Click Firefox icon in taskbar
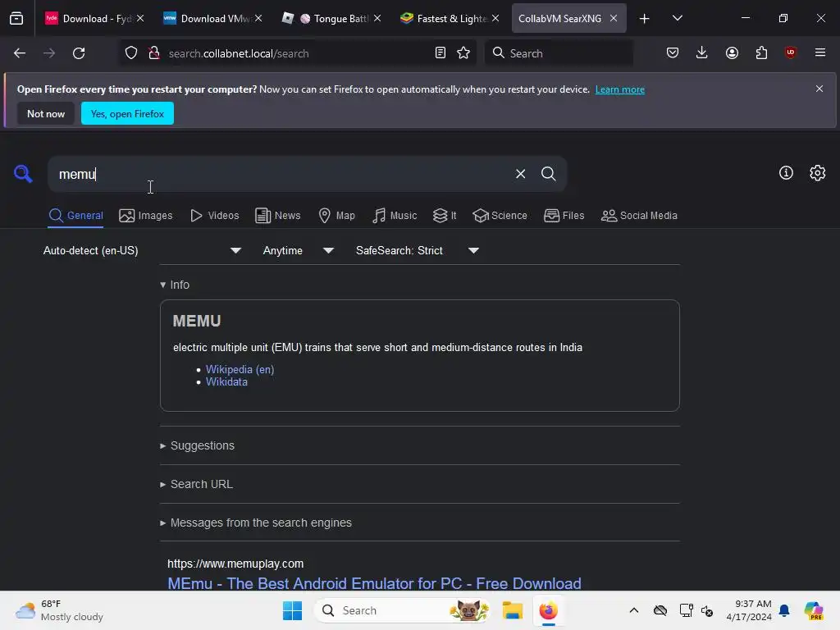 (549, 610)
